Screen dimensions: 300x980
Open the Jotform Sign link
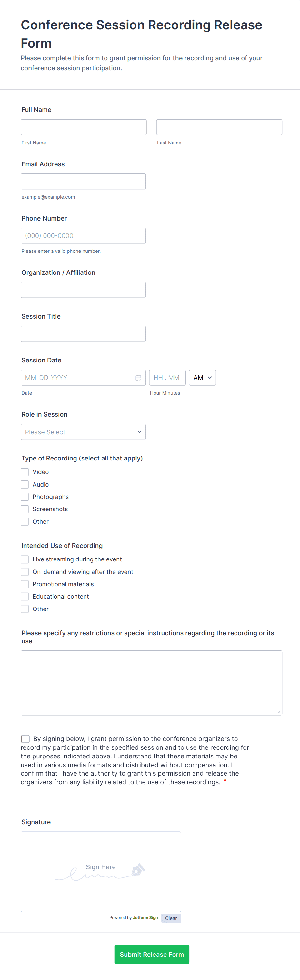(145, 918)
